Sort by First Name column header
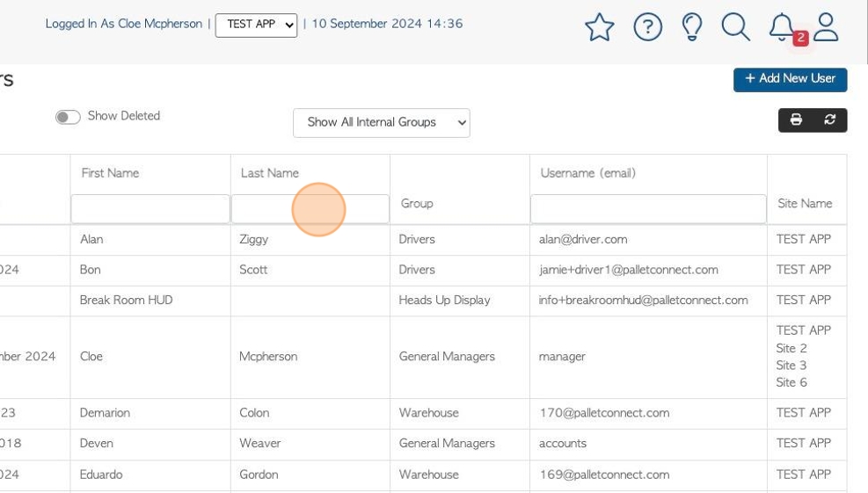This screenshot has width=868, height=493. tap(110, 173)
